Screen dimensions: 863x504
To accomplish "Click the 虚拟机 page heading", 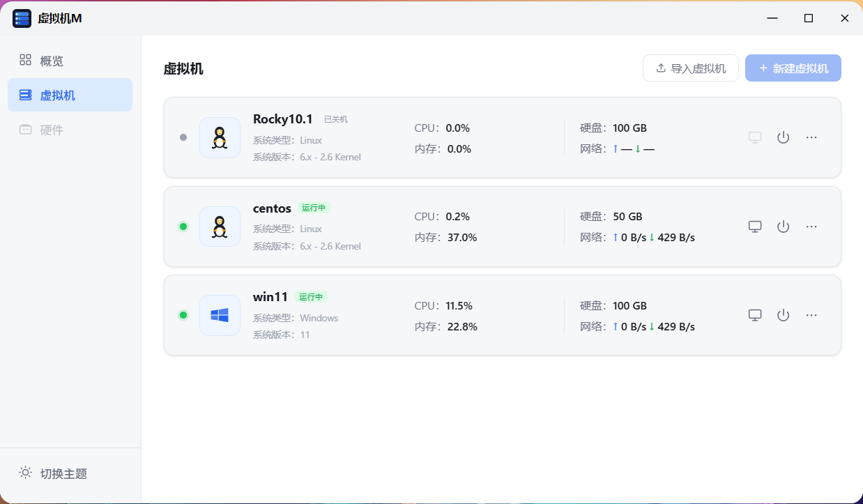I will tap(183, 68).
